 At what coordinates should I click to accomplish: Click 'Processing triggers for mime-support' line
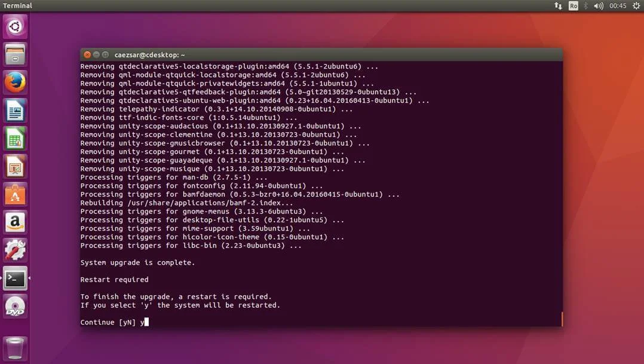(195, 229)
